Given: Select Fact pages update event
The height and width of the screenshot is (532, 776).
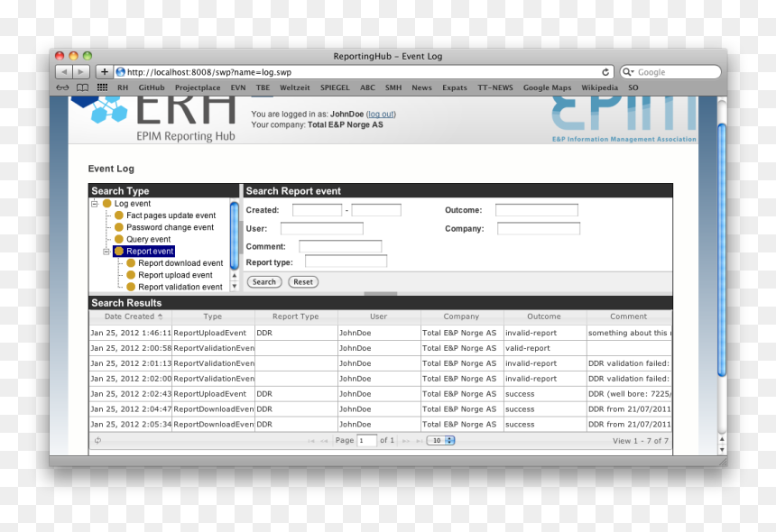Looking at the screenshot, I should 171,216.
